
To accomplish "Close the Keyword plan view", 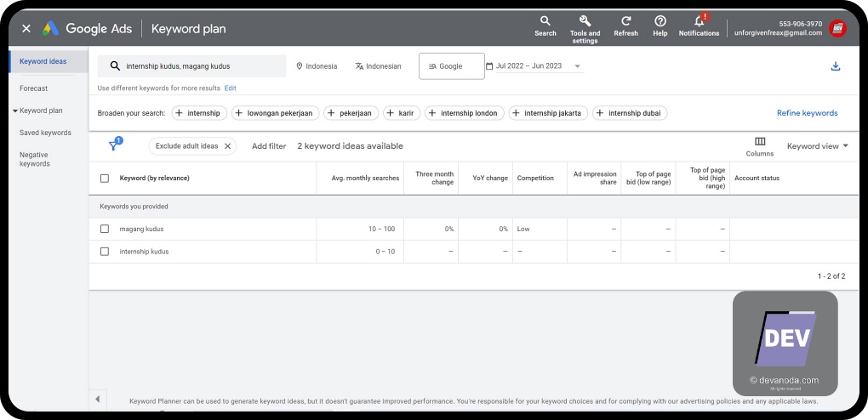I will point(26,29).
